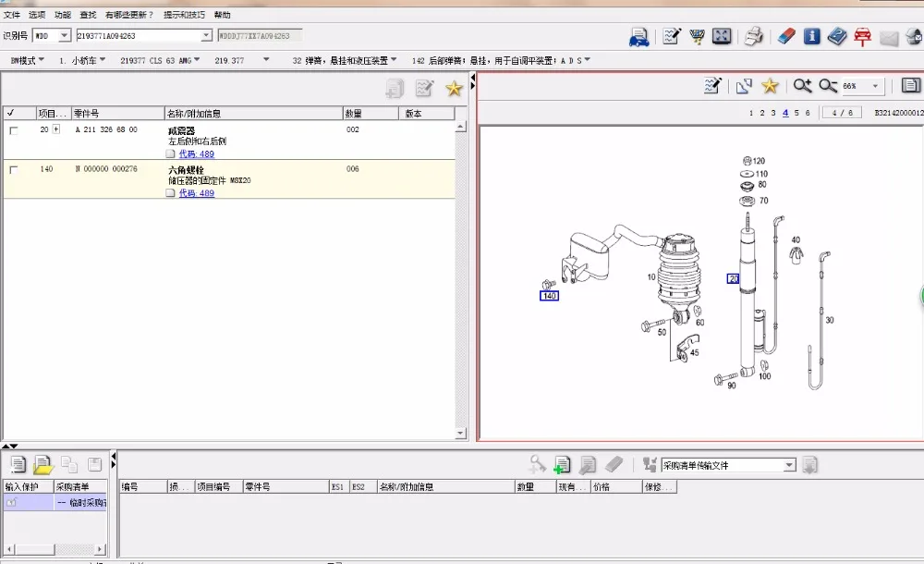
Task: Open group 32 弹簧 dropdown
Action: [x=345, y=60]
